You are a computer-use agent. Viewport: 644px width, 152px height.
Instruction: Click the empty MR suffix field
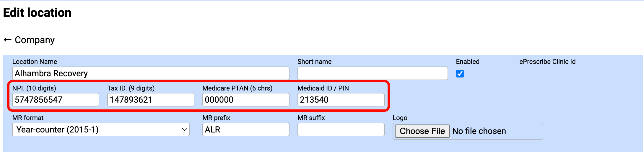(x=341, y=130)
